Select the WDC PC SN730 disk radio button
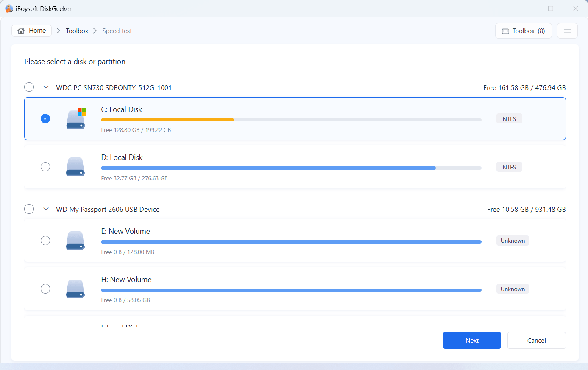Screen dimensions: 588x370 (x=29, y=87)
